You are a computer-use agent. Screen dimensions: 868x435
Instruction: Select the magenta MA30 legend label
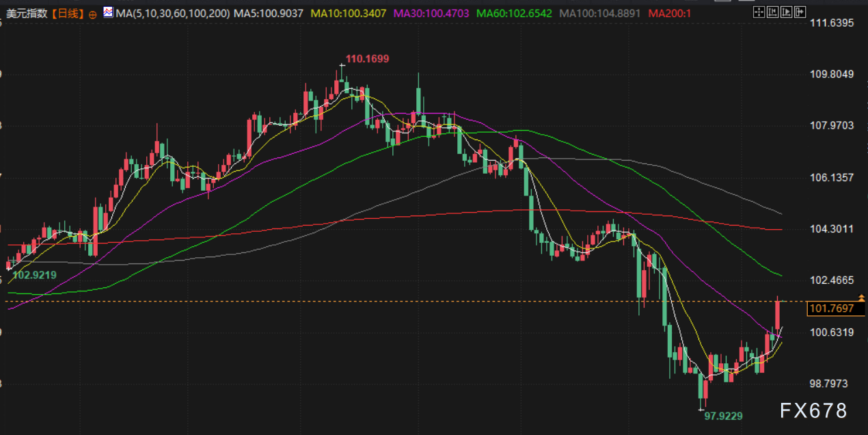coord(431,13)
